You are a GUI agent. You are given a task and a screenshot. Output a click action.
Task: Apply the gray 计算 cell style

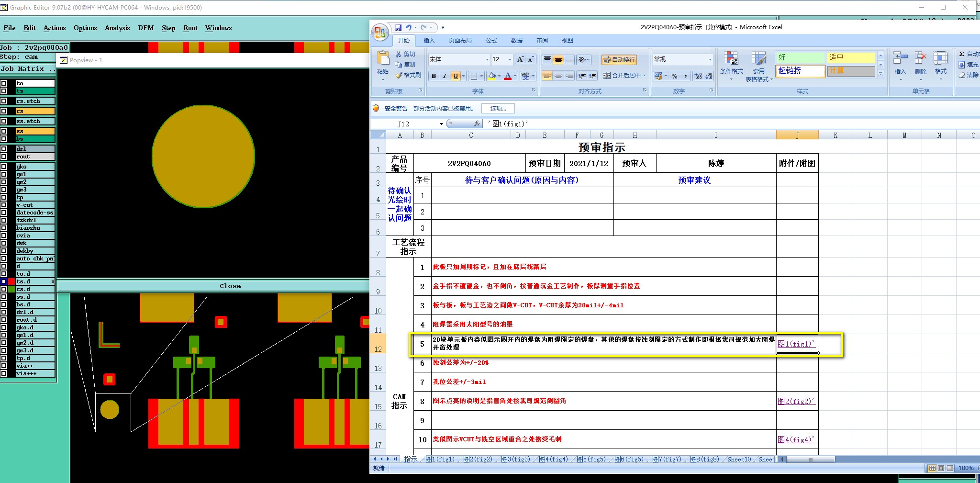click(851, 71)
